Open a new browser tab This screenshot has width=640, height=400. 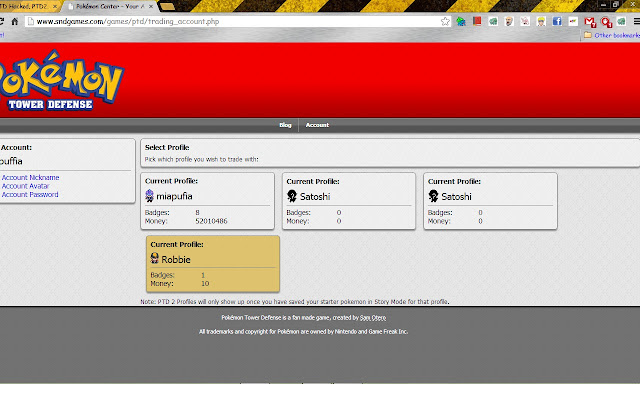coord(167,6)
